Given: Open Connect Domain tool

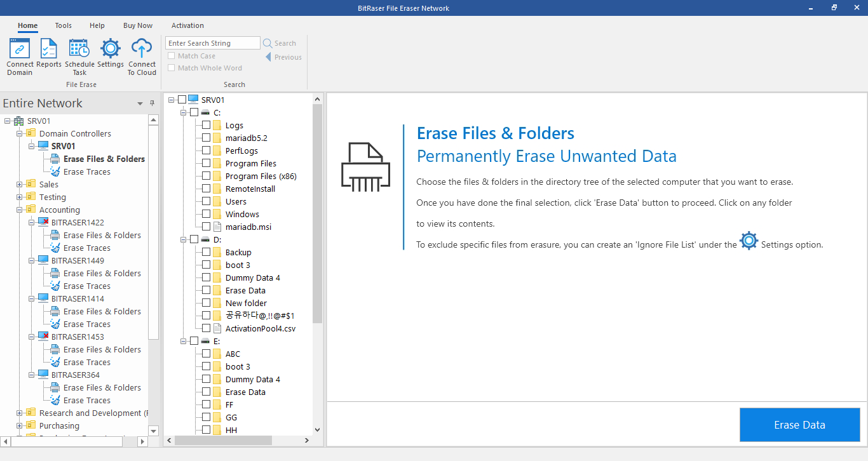Looking at the screenshot, I should click(20, 57).
